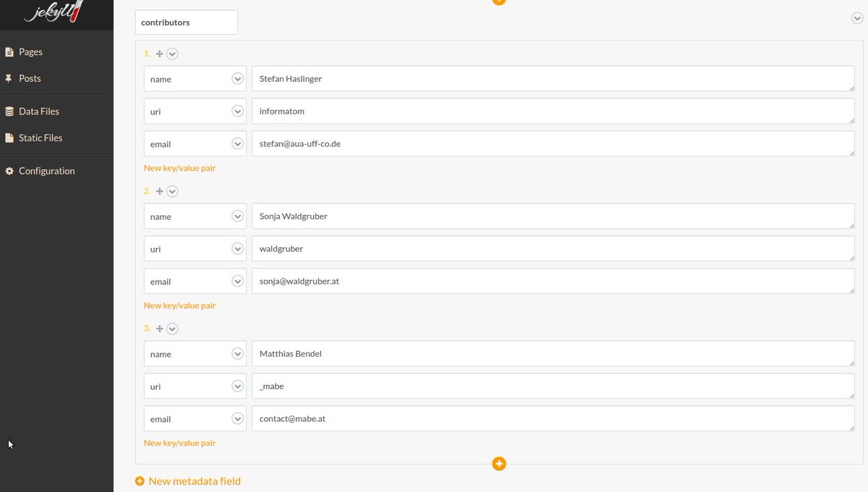Click plus icon beside New metadata field
Screen dimensions: 868x492
point(140,481)
